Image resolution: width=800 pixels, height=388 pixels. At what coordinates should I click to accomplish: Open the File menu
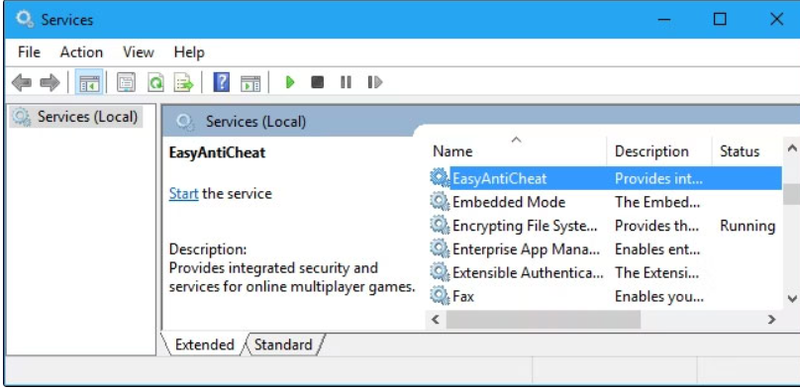click(x=29, y=52)
